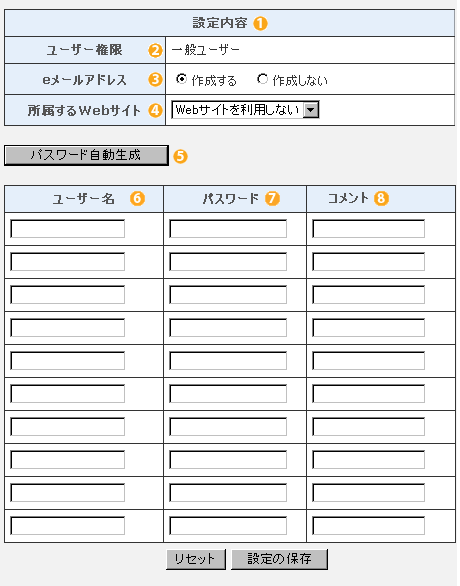This screenshot has width=460, height=586.
Task: Focus the first パスワード input field
Action: pyautogui.click(x=228, y=229)
